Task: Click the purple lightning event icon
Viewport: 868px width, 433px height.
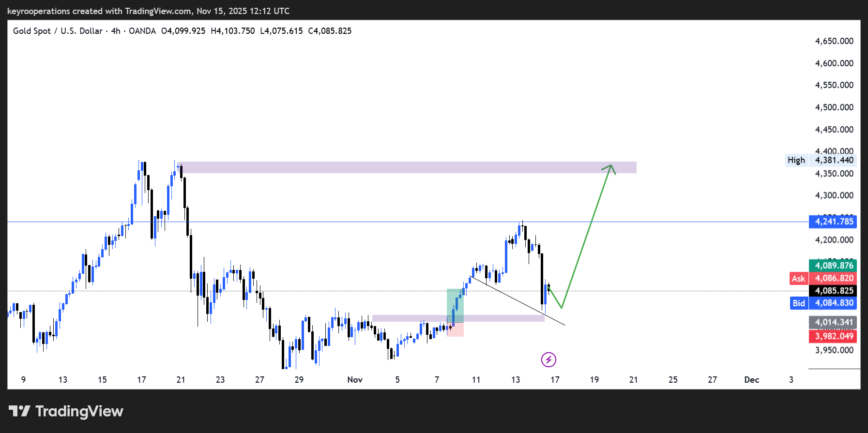Action: (548, 359)
